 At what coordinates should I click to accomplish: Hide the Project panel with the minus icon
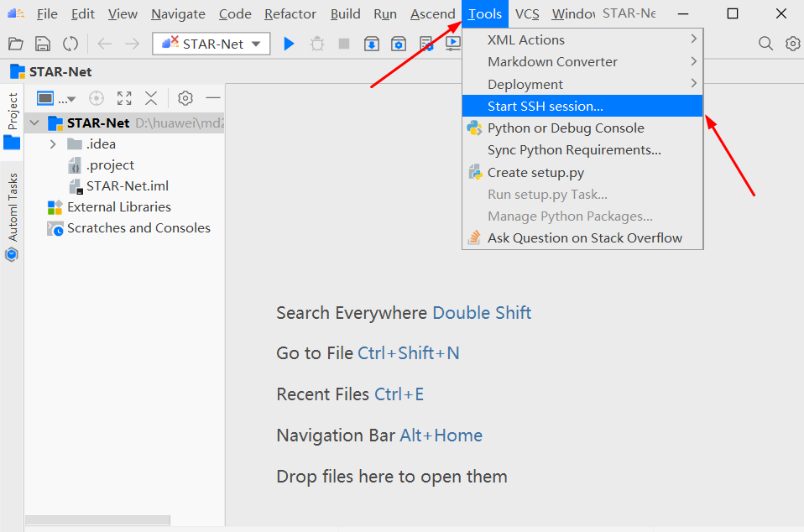[x=213, y=97]
